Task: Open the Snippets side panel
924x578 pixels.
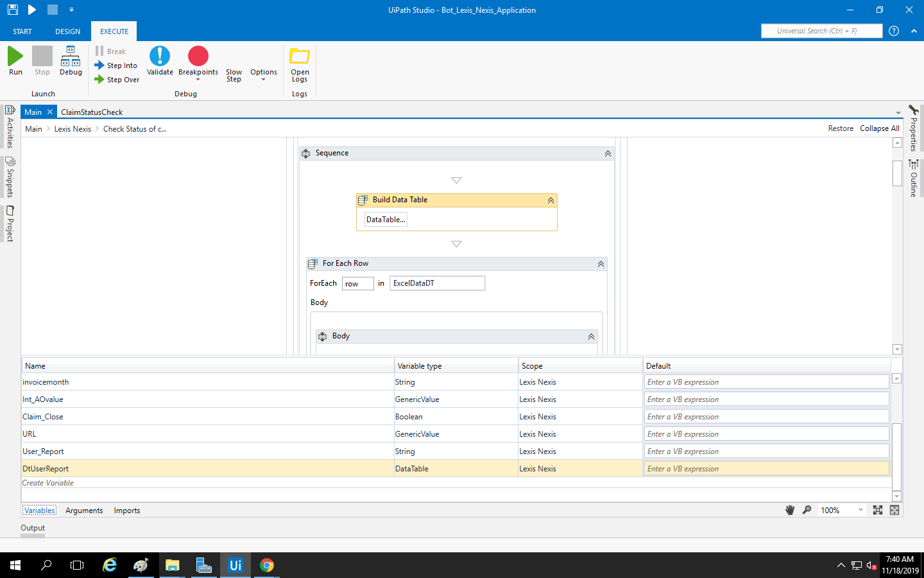Action: point(10,177)
